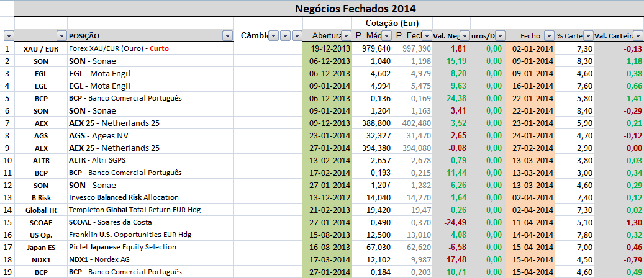Select 'BCP - Banco Comercial Português' in row 11
The width and height of the screenshot is (644, 278).
(150, 173)
